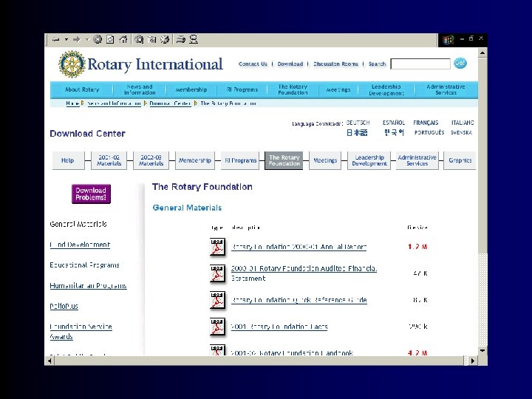
Task: Click the Mail toolbar icon
Action: click(181, 40)
